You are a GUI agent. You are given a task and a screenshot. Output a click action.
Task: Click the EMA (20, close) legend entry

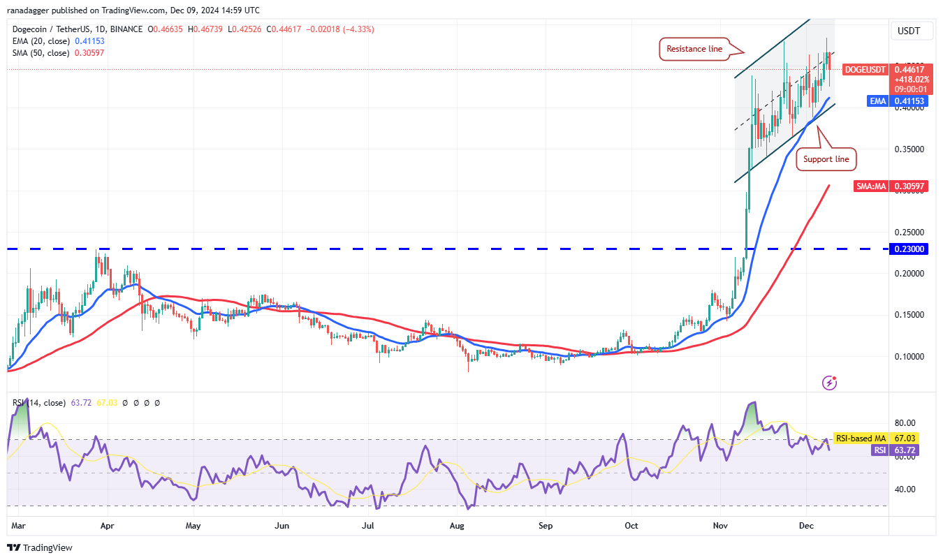[40, 41]
